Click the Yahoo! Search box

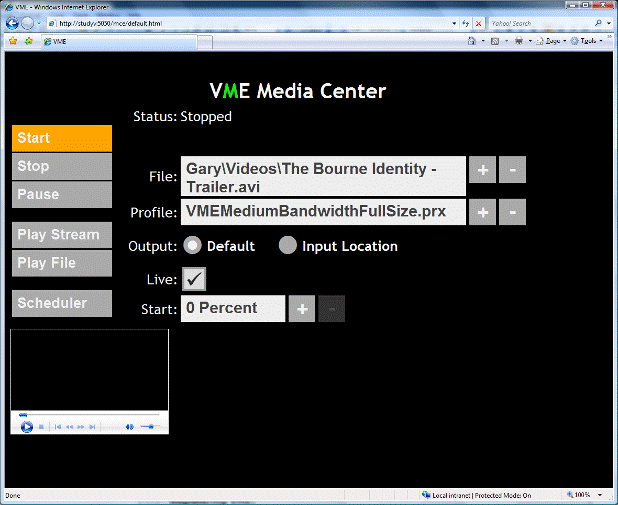(541, 23)
